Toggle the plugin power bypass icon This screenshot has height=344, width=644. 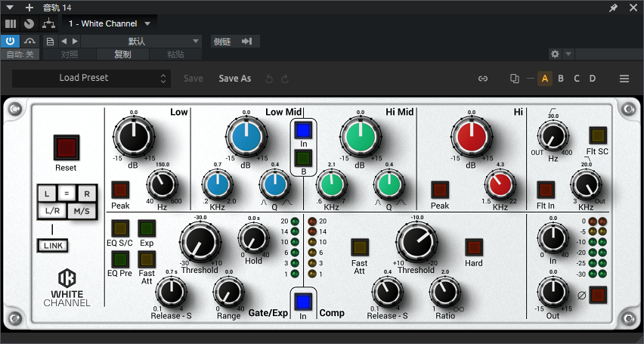(x=11, y=41)
